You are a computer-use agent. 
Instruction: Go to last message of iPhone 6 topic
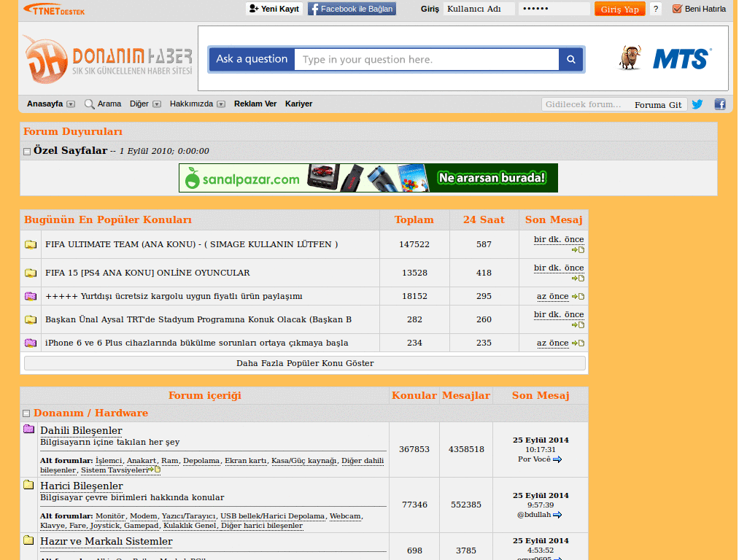coord(578,343)
